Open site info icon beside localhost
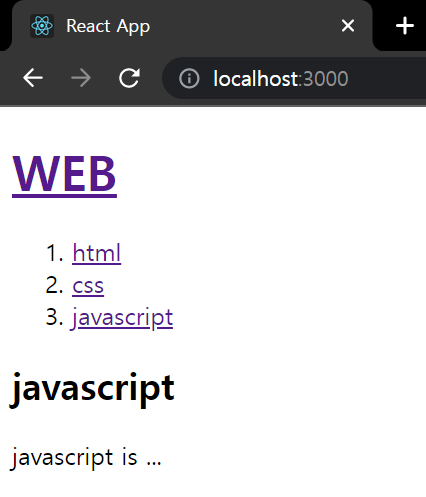Image resolution: width=426 pixels, height=497 pixels. (x=189, y=79)
